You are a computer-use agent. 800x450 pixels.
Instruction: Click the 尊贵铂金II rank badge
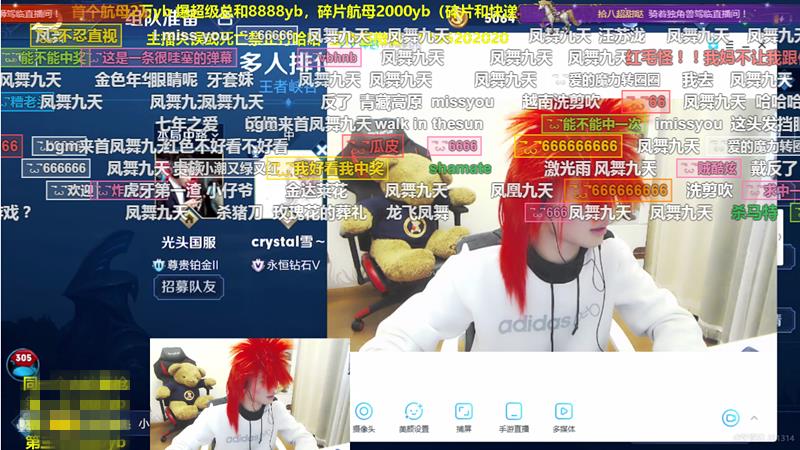pos(186,265)
